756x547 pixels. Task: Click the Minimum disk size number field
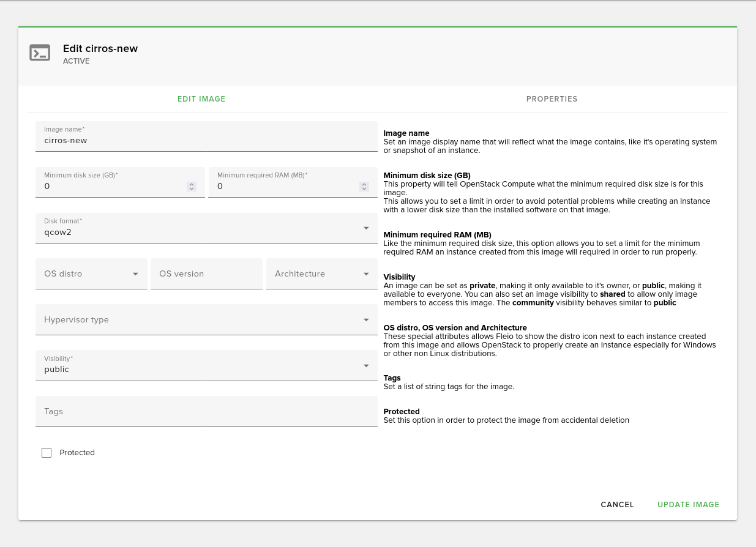[x=110, y=187]
